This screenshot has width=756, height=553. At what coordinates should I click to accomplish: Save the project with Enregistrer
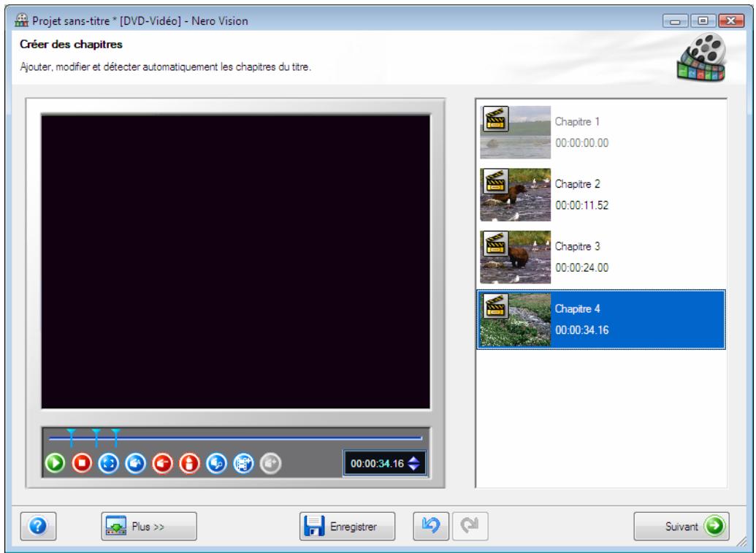[x=347, y=526]
